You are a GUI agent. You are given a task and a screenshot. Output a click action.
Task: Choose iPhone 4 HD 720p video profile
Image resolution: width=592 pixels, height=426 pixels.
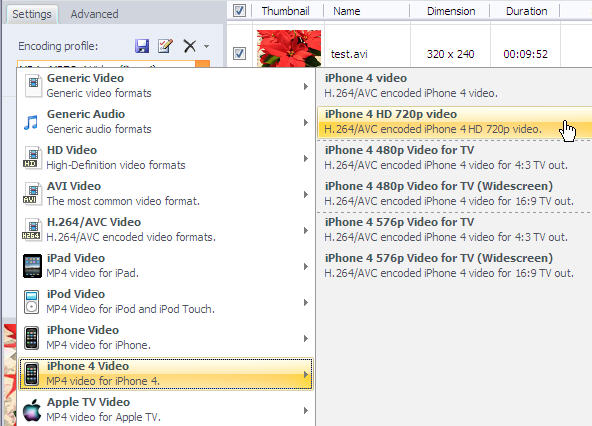pos(454,122)
